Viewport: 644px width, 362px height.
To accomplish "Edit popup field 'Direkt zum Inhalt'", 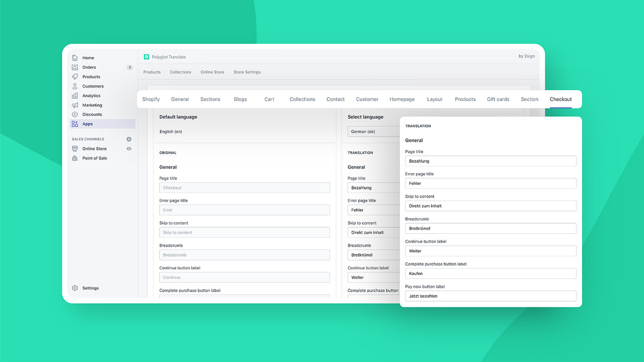I will pos(491,206).
